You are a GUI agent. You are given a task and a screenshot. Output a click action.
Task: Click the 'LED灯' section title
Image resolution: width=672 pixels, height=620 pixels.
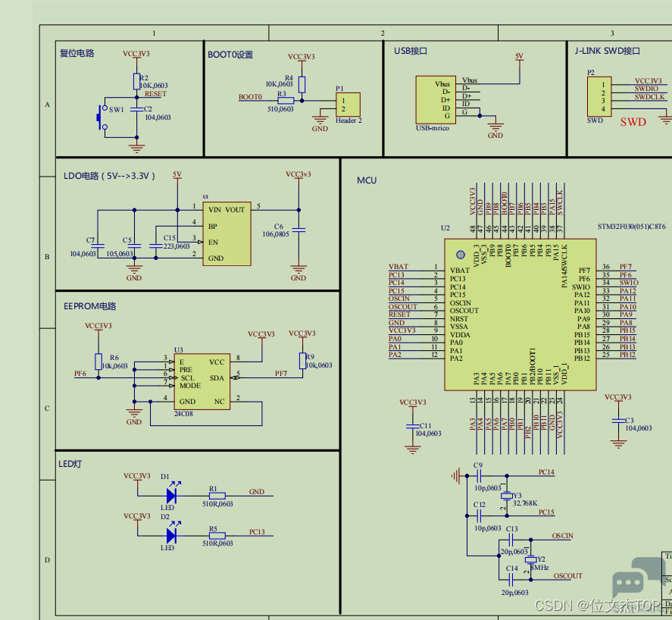[x=70, y=464]
